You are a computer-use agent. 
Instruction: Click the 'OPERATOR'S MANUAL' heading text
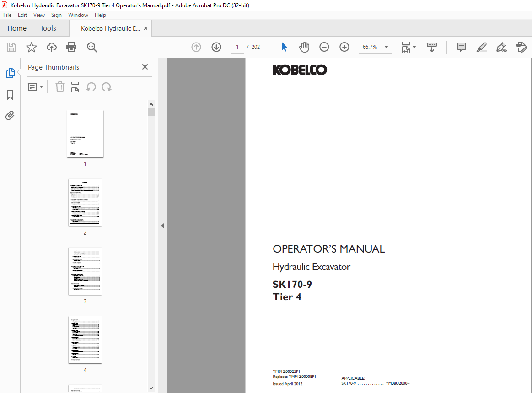coord(329,249)
